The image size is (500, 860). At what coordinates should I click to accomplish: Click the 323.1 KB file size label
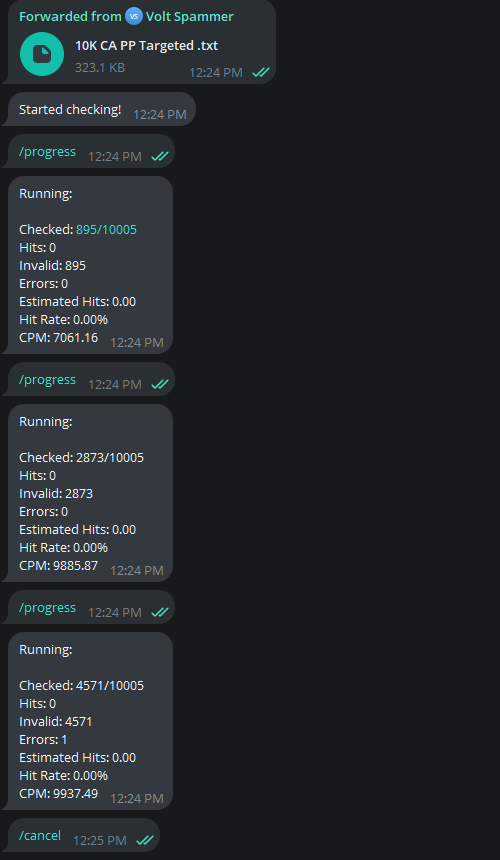tap(100, 67)
